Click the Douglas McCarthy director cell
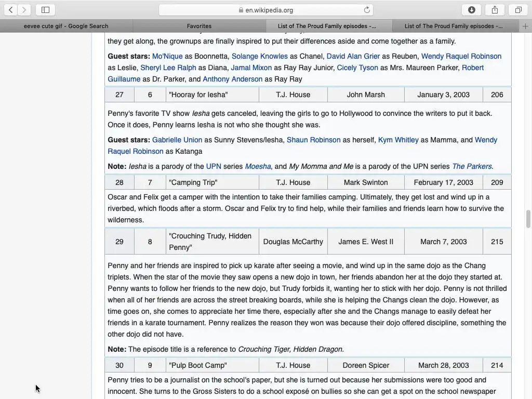 point(293,242)
